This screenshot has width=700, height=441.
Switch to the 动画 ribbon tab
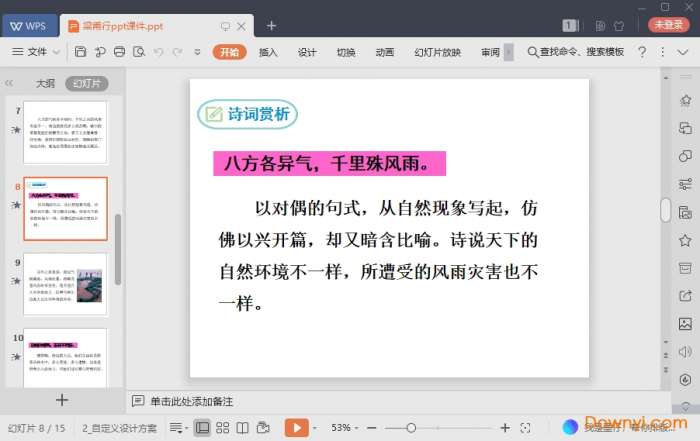pos(385,52)
